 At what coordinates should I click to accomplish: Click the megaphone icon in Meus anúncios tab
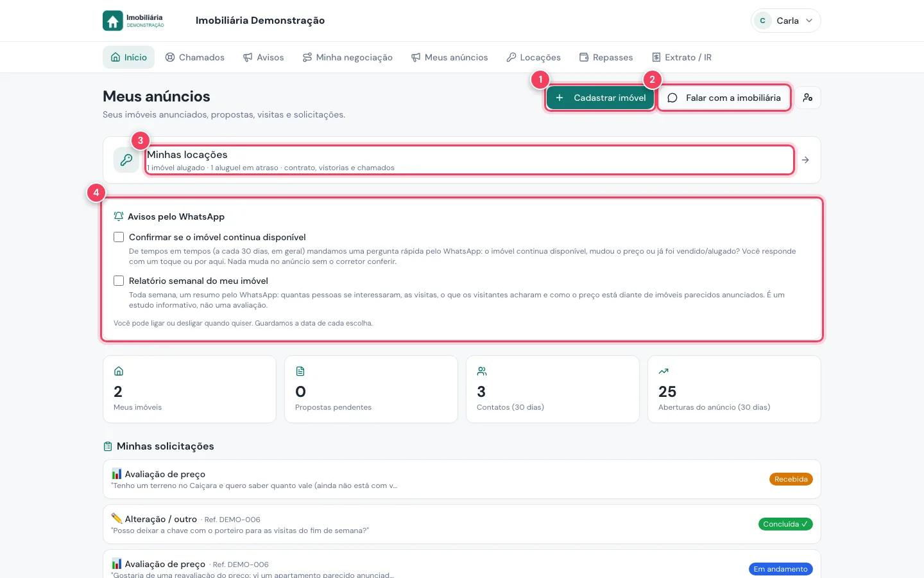point(416,57)
